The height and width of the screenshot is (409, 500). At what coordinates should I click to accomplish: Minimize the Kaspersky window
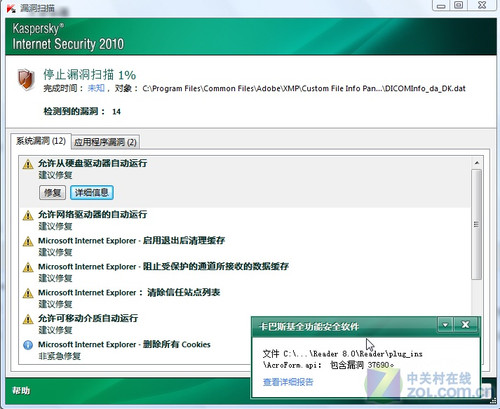[x=441, y=6]
